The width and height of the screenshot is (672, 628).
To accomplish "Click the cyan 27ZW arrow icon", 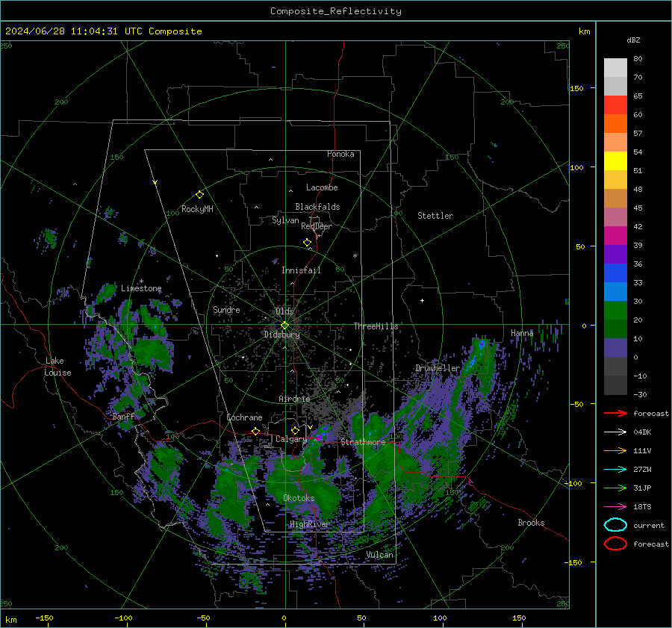I will tap(615, 470).
